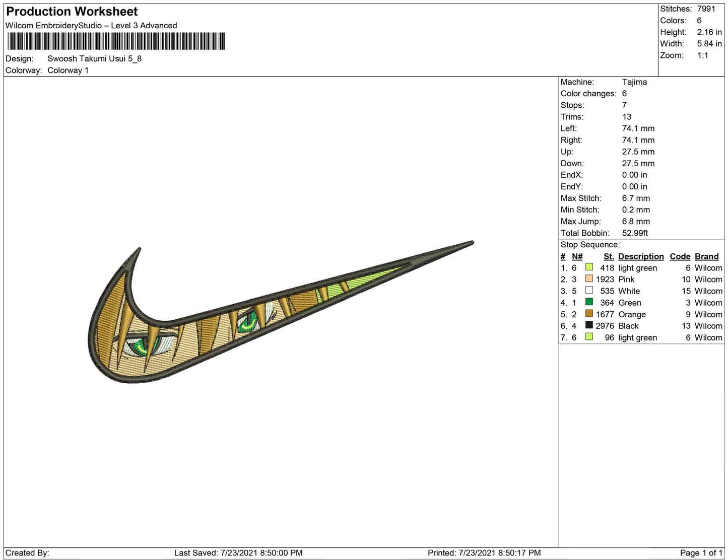This screenshot has height=560, width=728.
Task: Click the light green description in stop 7
Action: [638, 337]
